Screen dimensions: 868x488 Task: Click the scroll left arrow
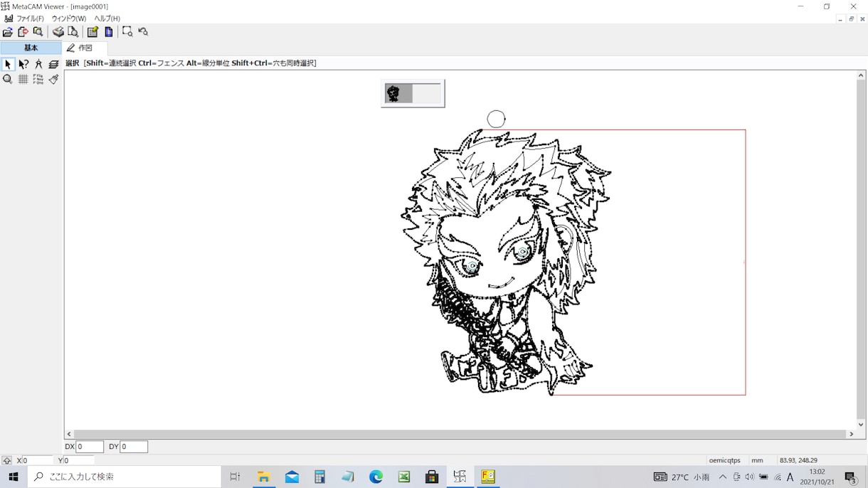[69, 434]
